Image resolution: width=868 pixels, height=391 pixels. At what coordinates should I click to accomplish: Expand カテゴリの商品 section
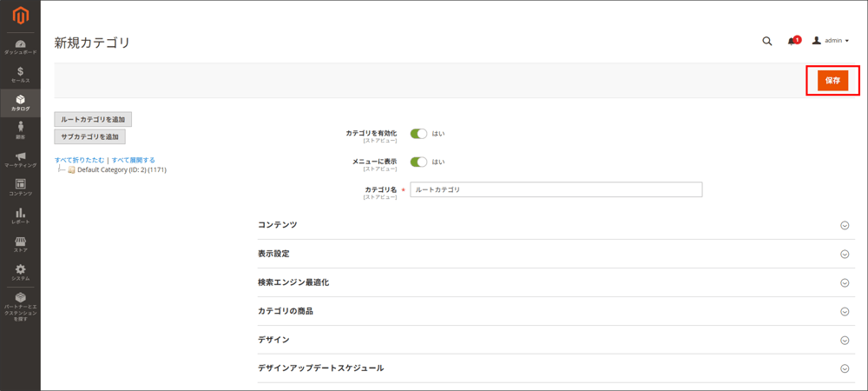point(556,311)
